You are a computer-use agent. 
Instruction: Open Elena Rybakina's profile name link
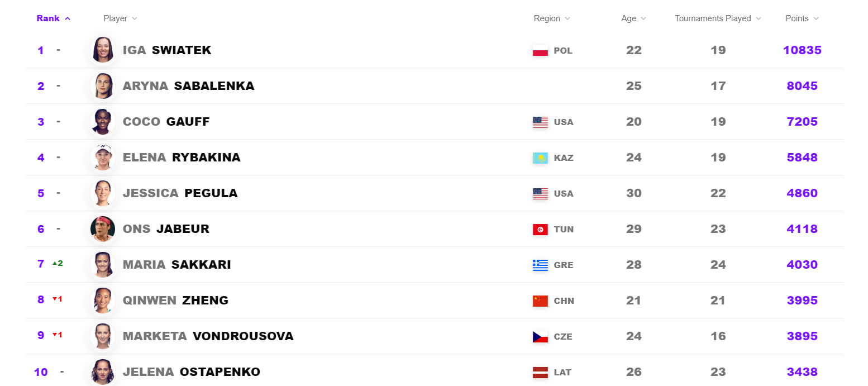(x=182, y=158)
